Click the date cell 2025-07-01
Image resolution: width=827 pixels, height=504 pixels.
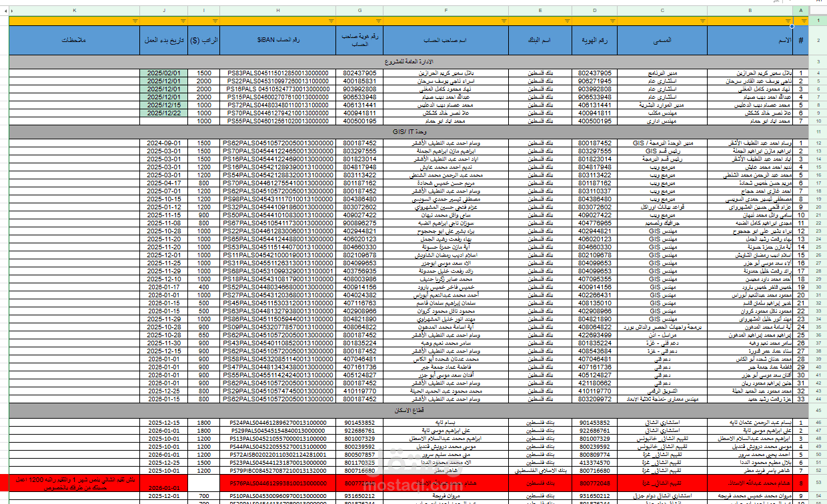coord(164,191)
